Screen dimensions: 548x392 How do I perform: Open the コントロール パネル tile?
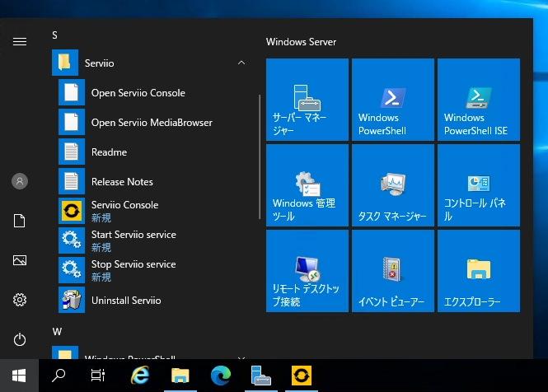click(x=479, y=185)
